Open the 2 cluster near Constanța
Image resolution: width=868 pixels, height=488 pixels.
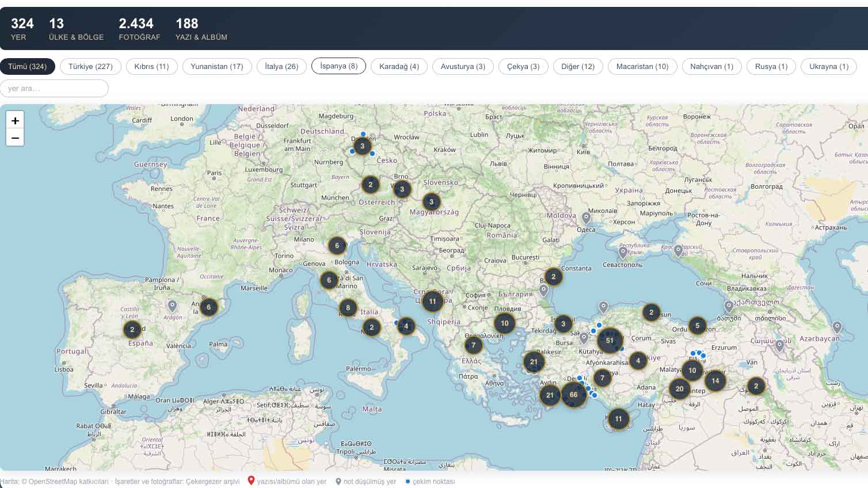tap(553, 277)
